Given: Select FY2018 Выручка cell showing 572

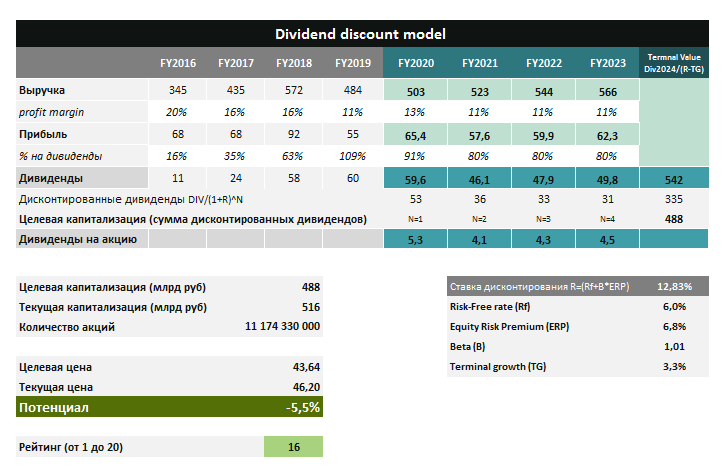Looking at the screenshot, I should pyautogui.click(x=292, y=91).
